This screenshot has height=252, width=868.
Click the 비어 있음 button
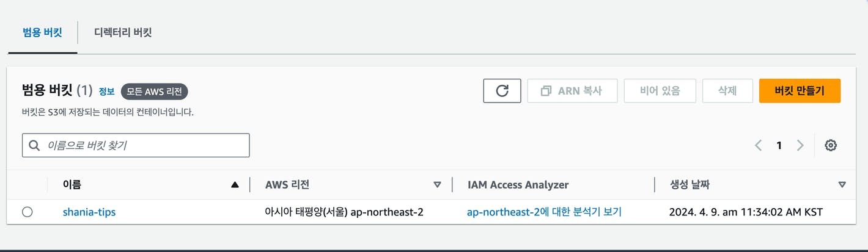coord(660,90)
